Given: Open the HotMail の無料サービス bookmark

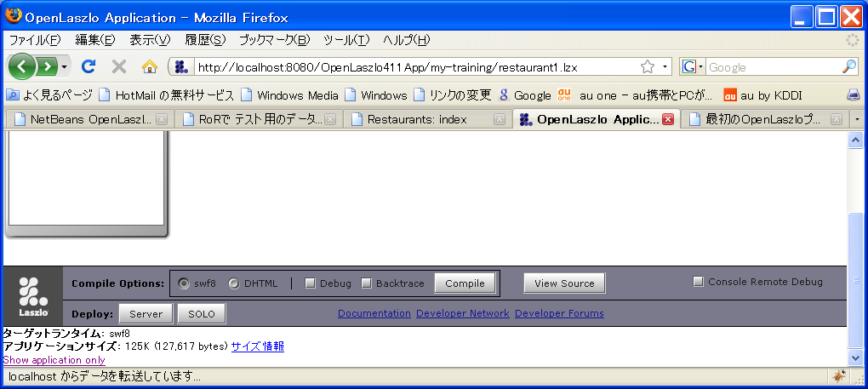Looking at the screenshot, I should point(167,95).
